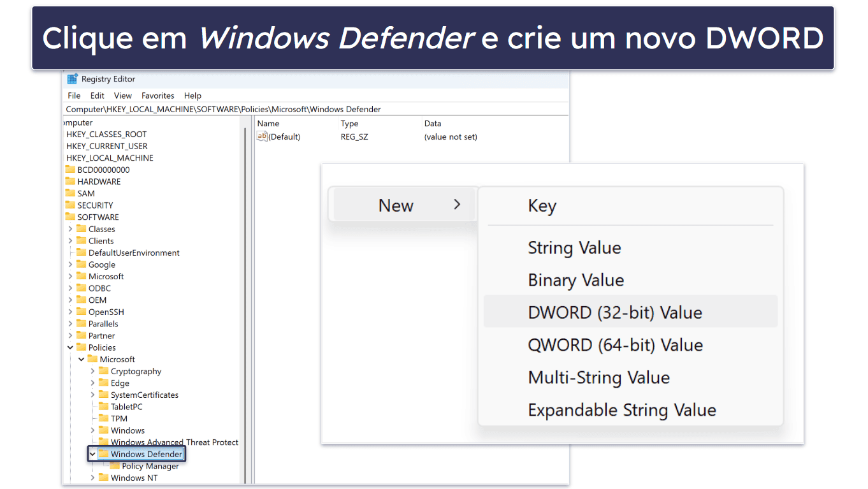The height and width of the screenshot is (489, 868).
Task: Click the SystemCertificates folder icon
Action: click(x=103, y=395)
